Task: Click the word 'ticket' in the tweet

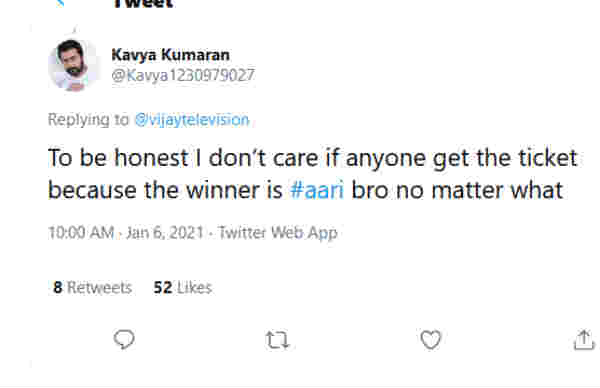Action: tap(547, 158)
